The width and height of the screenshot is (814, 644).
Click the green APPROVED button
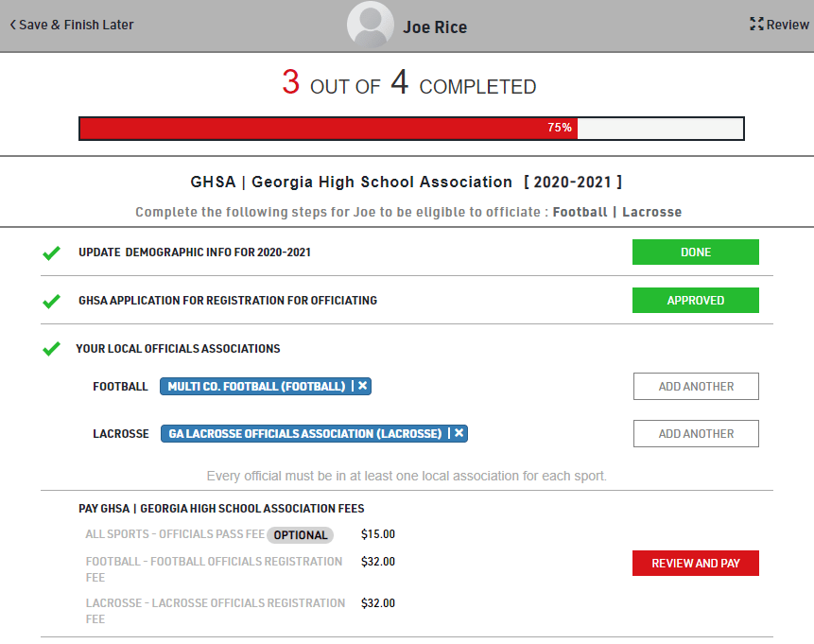tap(695, 300)
